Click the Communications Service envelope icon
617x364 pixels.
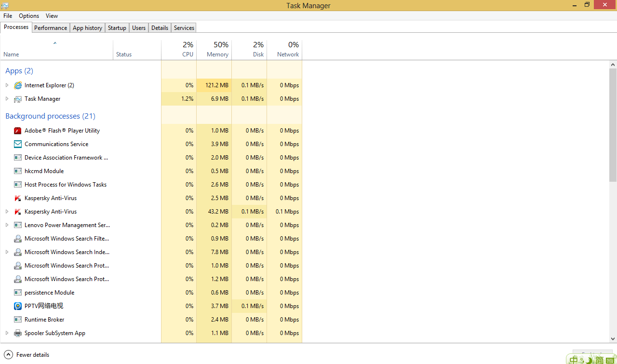tap(18, 144)
